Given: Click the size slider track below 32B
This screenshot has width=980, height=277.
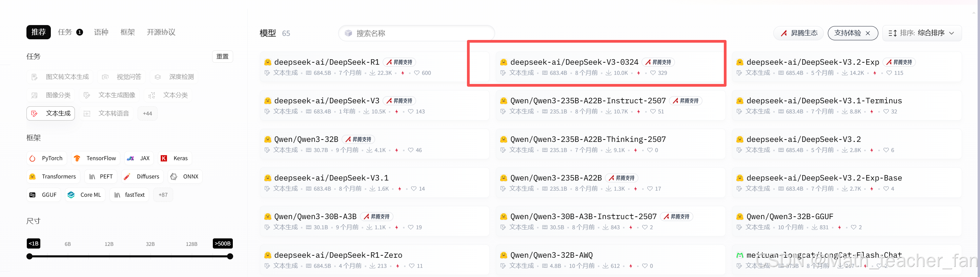Looking at the screenshot, I should (150, 256).
